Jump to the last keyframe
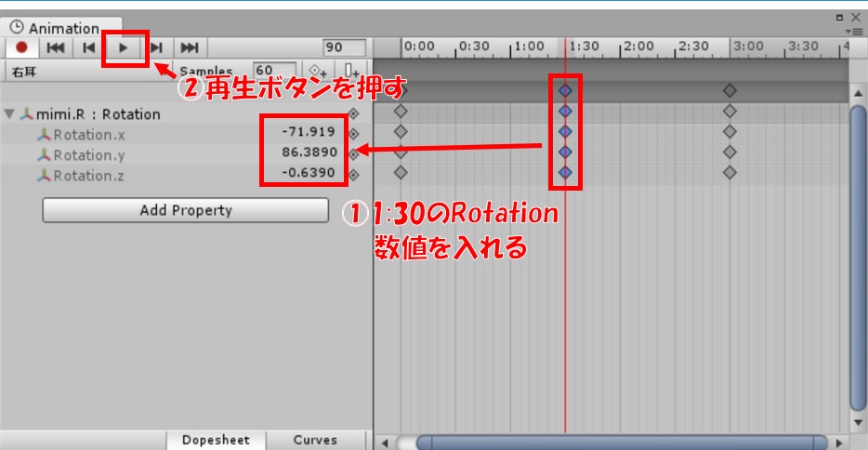The width and height of the screenshot is (868, 450). pos(190,47)
